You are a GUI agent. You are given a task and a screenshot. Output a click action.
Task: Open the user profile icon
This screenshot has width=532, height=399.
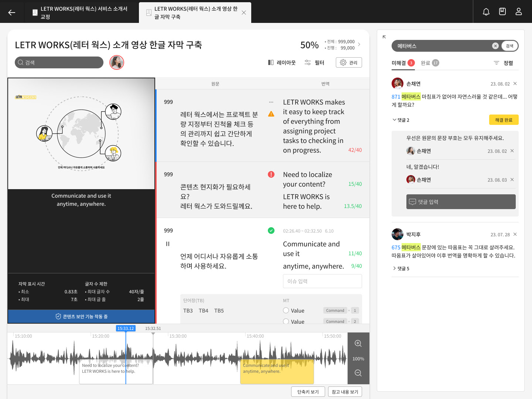518,12
